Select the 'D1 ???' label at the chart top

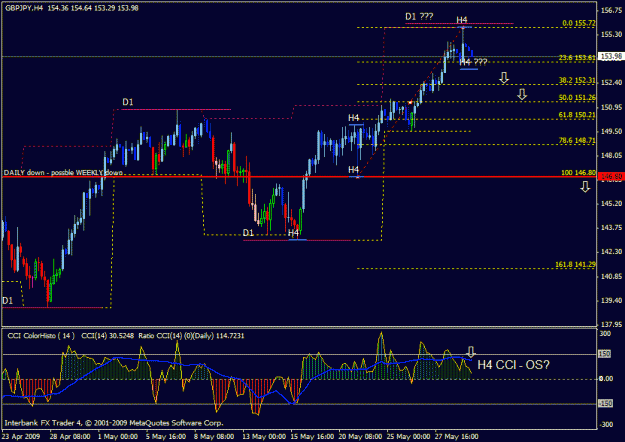click(x=419, y=16)
